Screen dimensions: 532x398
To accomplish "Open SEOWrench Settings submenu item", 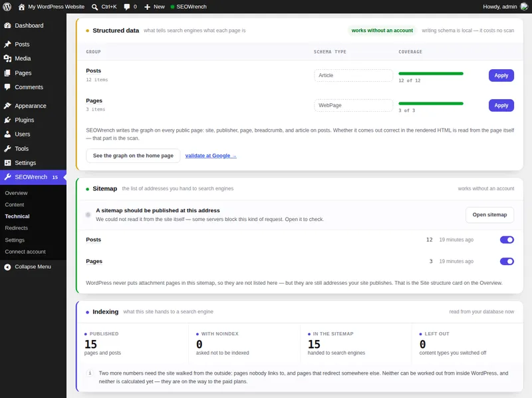I will [x=15, y=240].
